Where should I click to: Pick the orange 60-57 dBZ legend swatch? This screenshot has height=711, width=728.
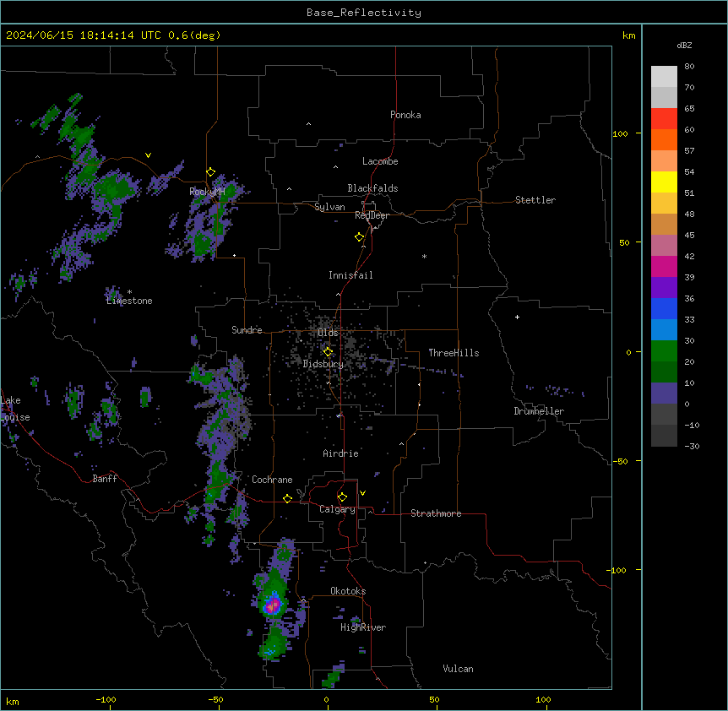tap(664, 139)
